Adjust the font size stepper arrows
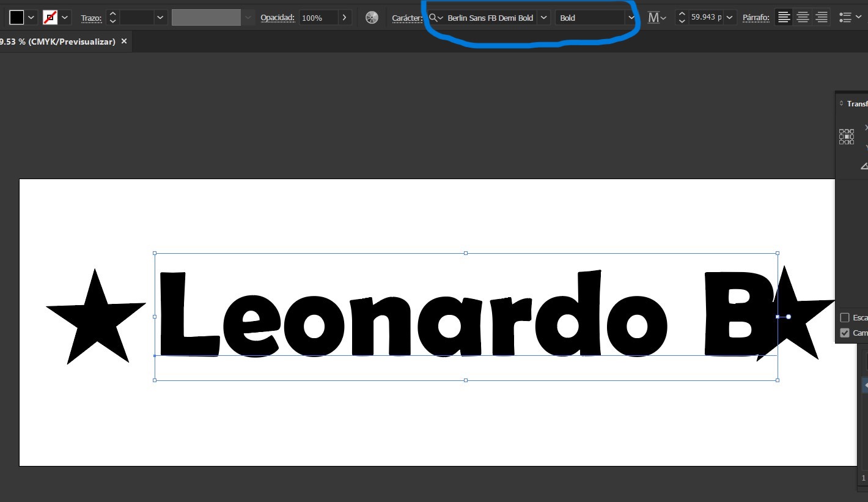The width and height of the screenshot is (868, 502). tap(682, 18)
